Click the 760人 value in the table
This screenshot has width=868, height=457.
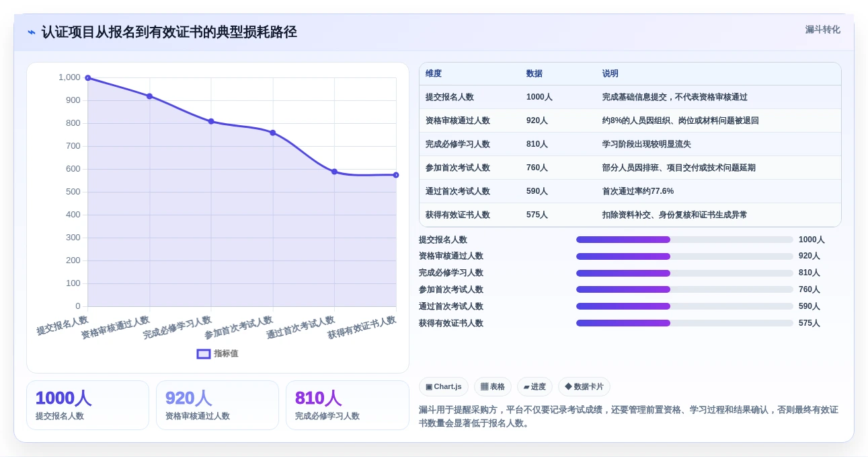(537, 168)
